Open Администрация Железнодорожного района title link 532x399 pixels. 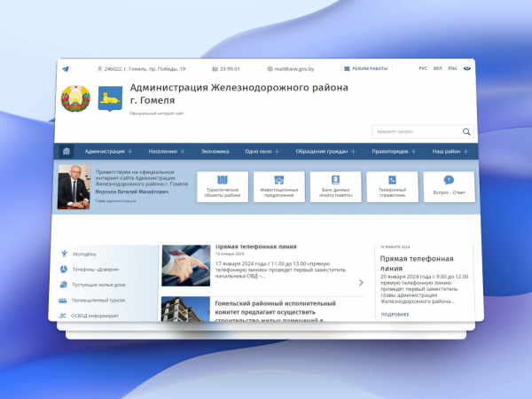pos(239,94)
